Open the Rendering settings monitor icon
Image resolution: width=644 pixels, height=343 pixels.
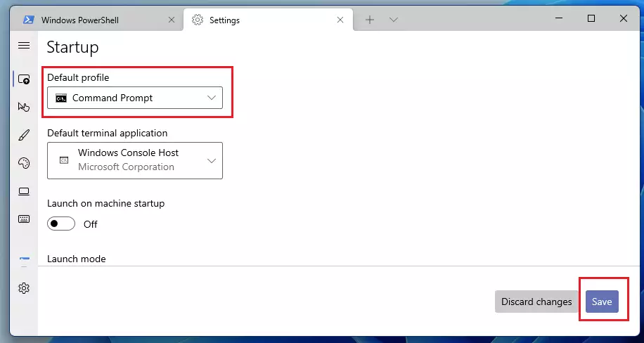point(24,191)
